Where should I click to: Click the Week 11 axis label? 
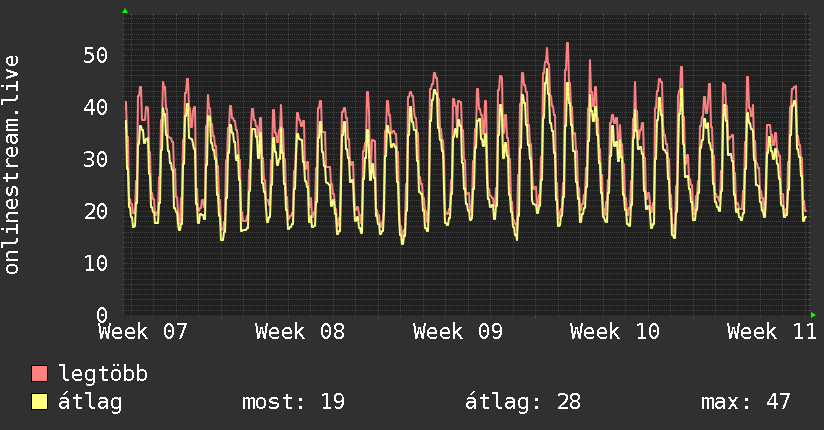(x=771, y=332)
